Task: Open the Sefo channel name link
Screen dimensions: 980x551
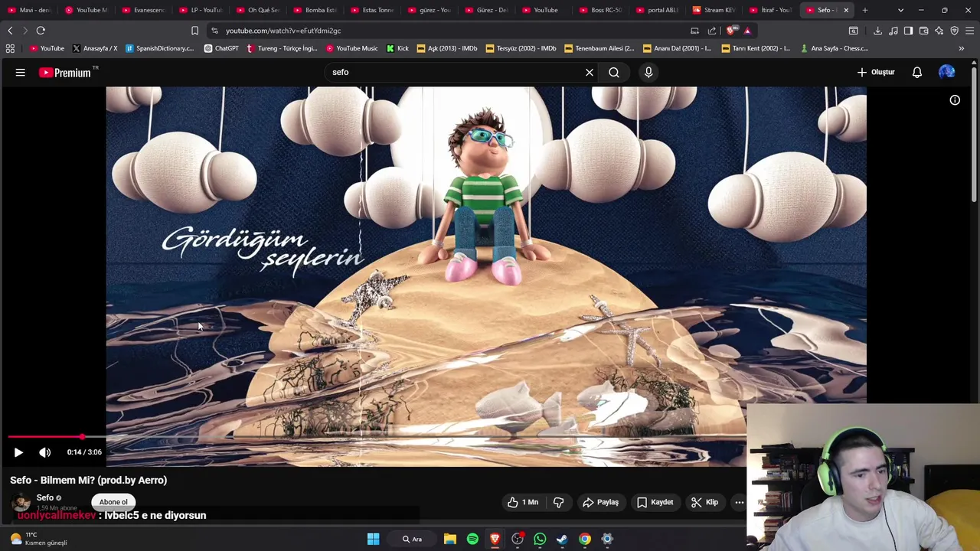Action: point(45,498)
